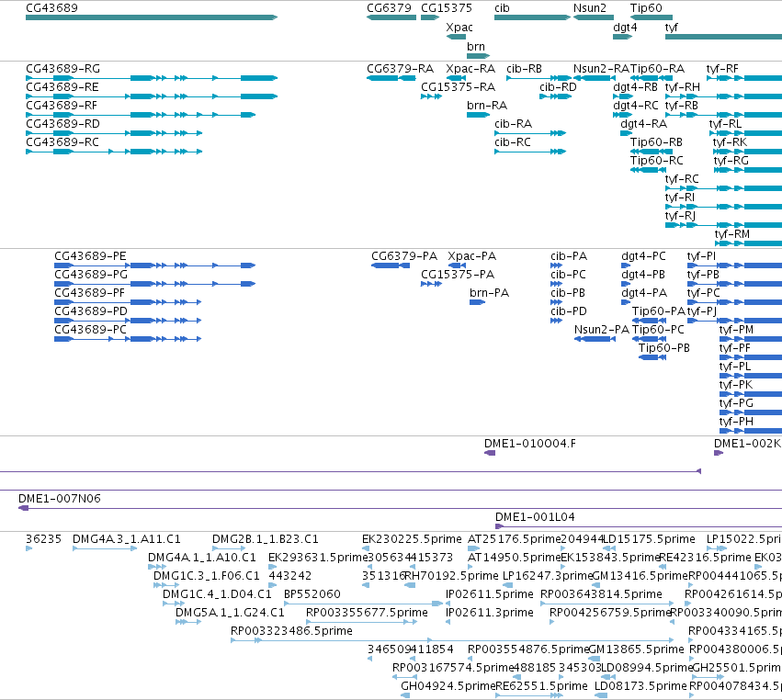The image size is (782, 700).
Task: Select the tyf-PH protein
Action: click(x=751, y=431)
